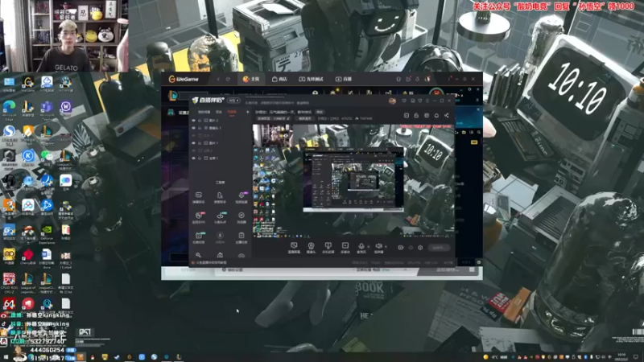The width and height of the screenshot is (644, 362).
Task: Toggle lock icon on 摄像头 1 source
Action: [x=200, y=128]
